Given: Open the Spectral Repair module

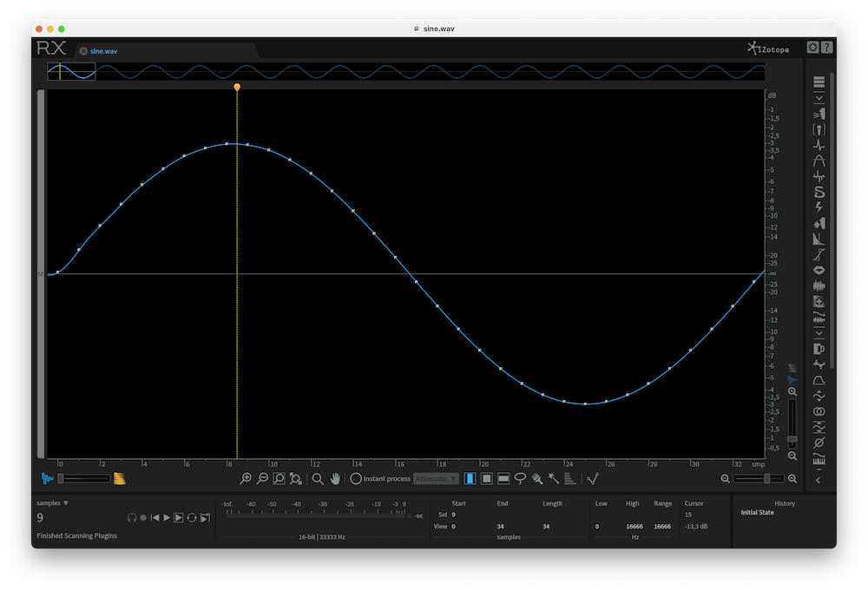Looking at the screenshot, I should point(819,302).
